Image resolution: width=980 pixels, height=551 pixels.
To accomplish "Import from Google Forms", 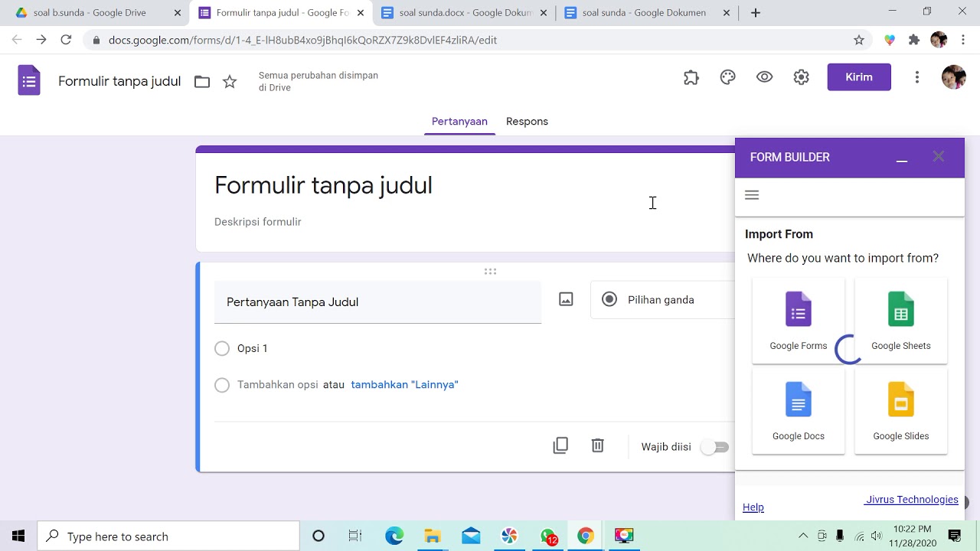I will 799,321.
